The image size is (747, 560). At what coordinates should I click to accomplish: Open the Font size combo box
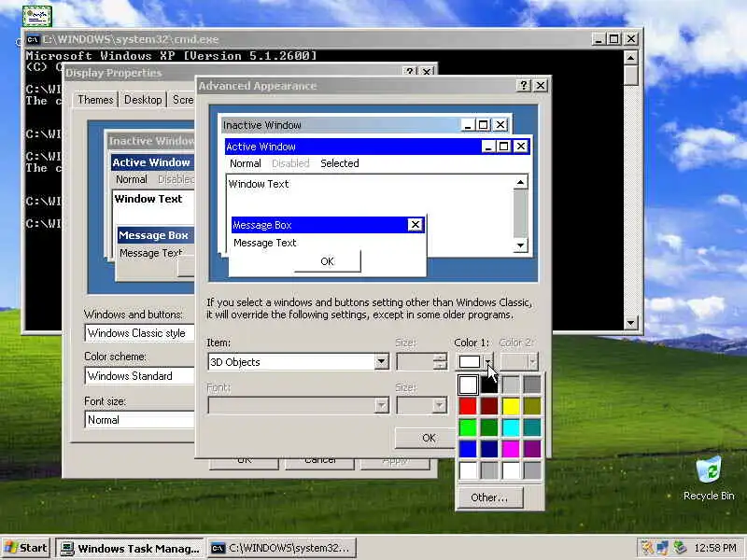point(140,420)
